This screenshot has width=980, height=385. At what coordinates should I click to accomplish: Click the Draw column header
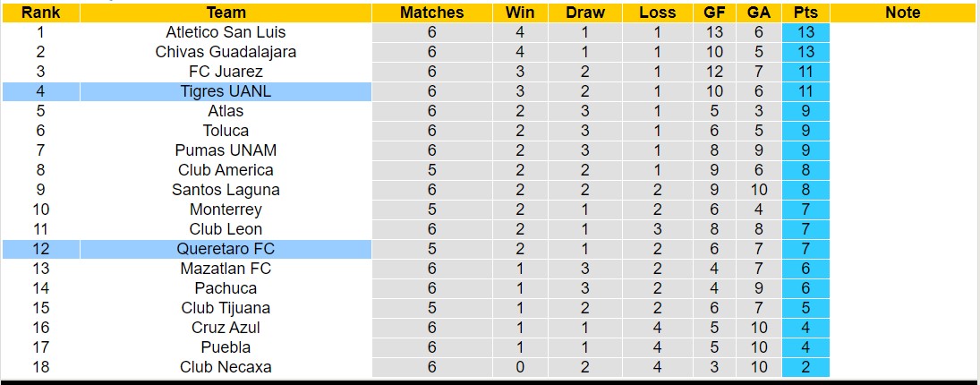point(585,13)
